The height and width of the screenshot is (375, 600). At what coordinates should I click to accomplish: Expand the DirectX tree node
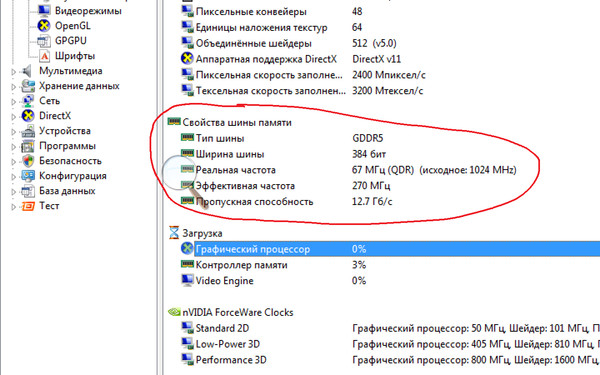(13, 117)
